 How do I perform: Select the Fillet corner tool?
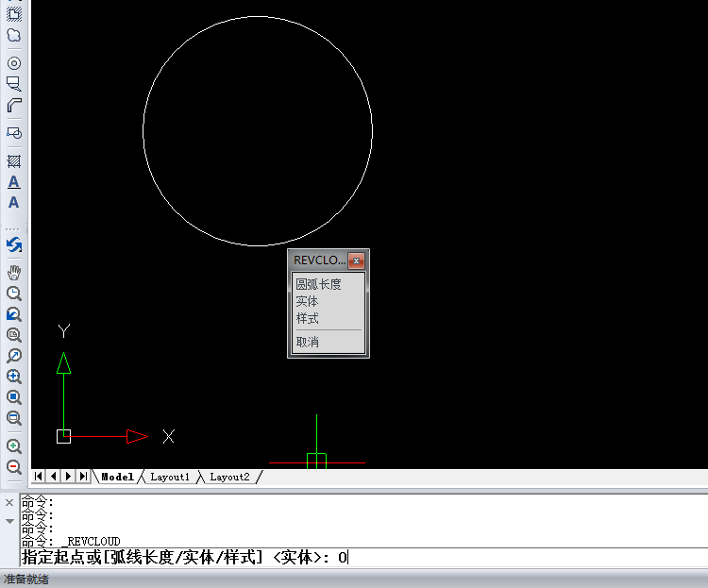click(x=14, y=105)
